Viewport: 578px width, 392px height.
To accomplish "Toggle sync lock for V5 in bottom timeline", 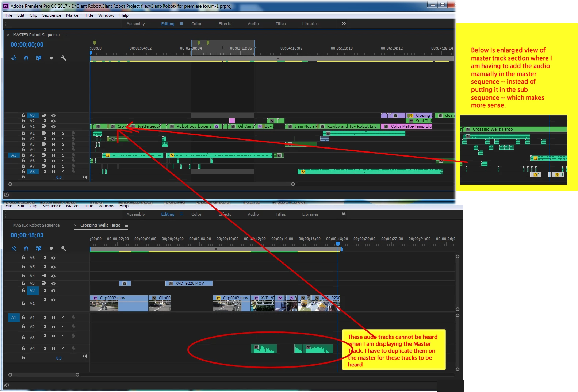I will 44,267.
